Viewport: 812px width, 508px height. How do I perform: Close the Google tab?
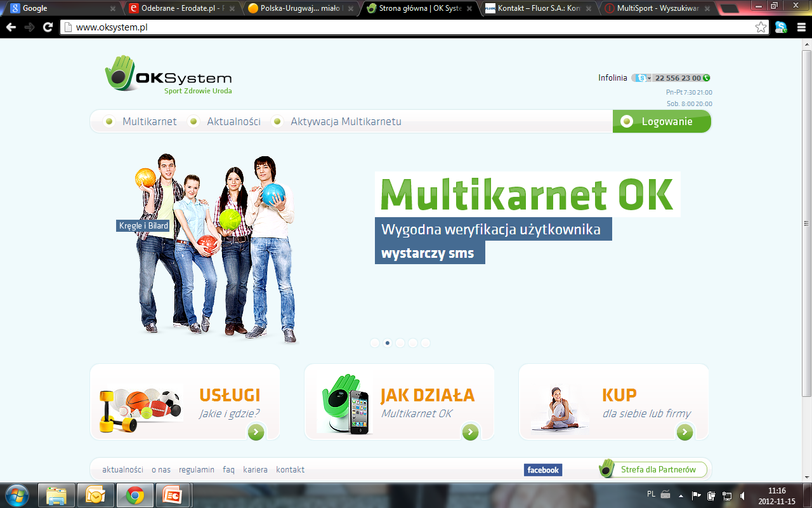[113, 9]
